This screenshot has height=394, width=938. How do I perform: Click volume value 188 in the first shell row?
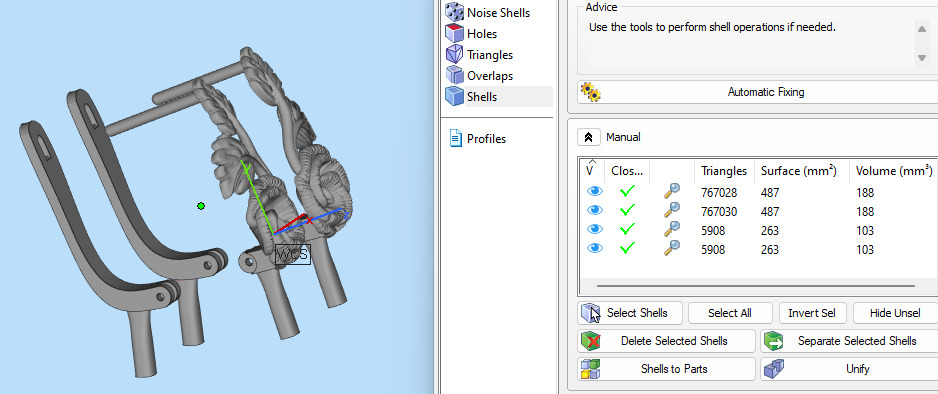pos(865,193)
